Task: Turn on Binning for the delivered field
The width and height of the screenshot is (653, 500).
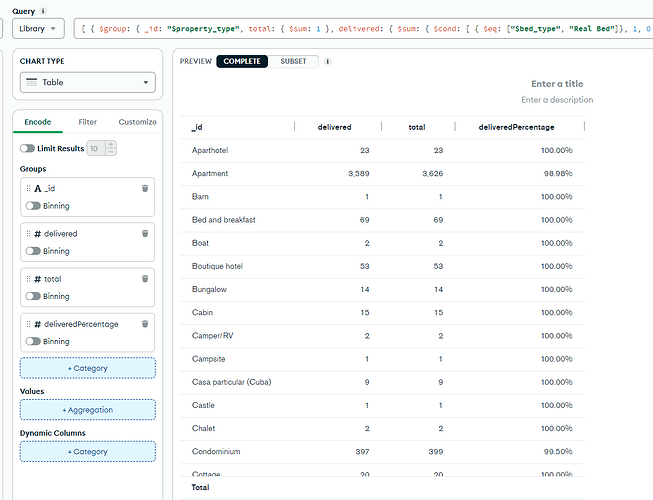Action: [33, 251]
